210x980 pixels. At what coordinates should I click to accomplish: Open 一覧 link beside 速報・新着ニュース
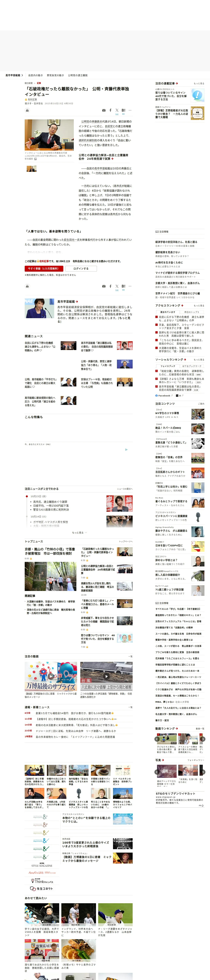click(130, 707)
